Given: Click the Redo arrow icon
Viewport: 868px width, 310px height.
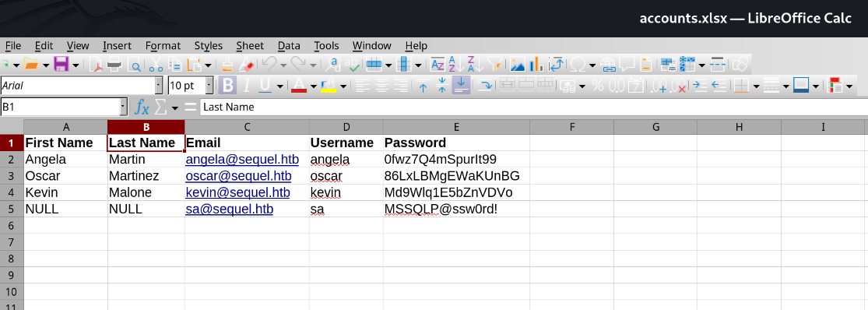Looking at the screenshot, I should point(299,64).
